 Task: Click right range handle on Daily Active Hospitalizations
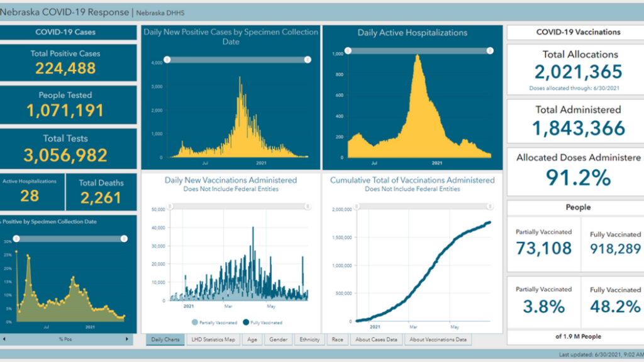[x=490, y=50]
